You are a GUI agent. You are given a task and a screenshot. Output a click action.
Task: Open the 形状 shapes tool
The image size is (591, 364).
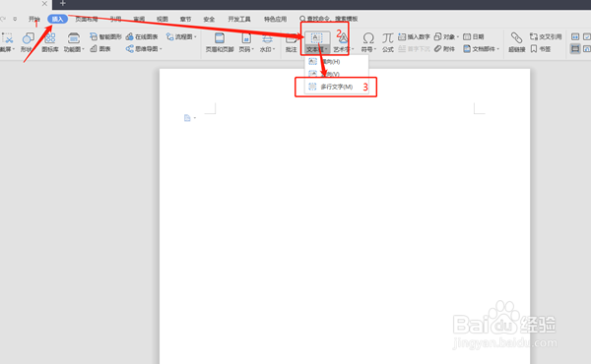[x=28, y=42]
